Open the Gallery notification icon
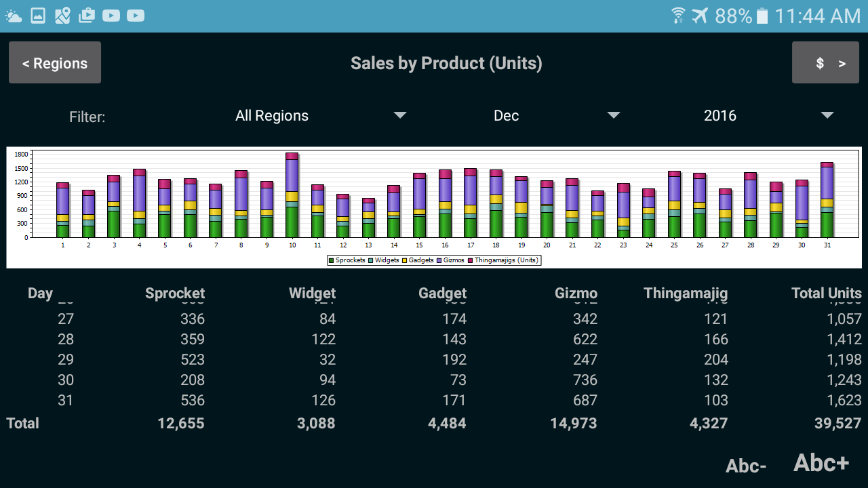868x488 pixels. pos(39,14)
